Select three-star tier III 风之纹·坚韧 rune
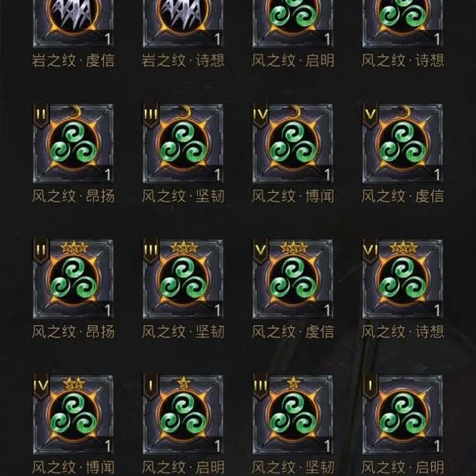 (x=183, y=279)
